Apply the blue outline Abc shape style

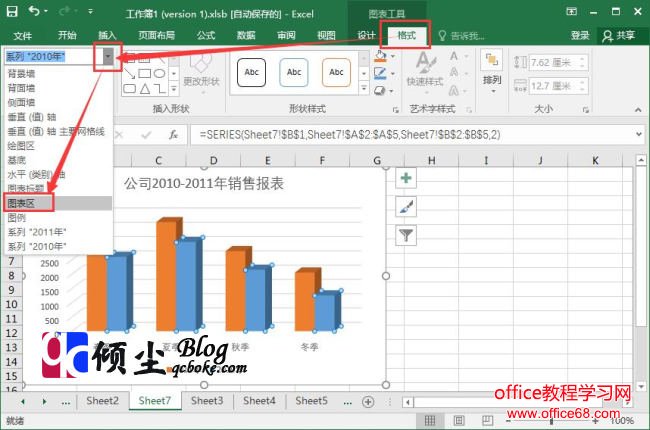(294, 72)
